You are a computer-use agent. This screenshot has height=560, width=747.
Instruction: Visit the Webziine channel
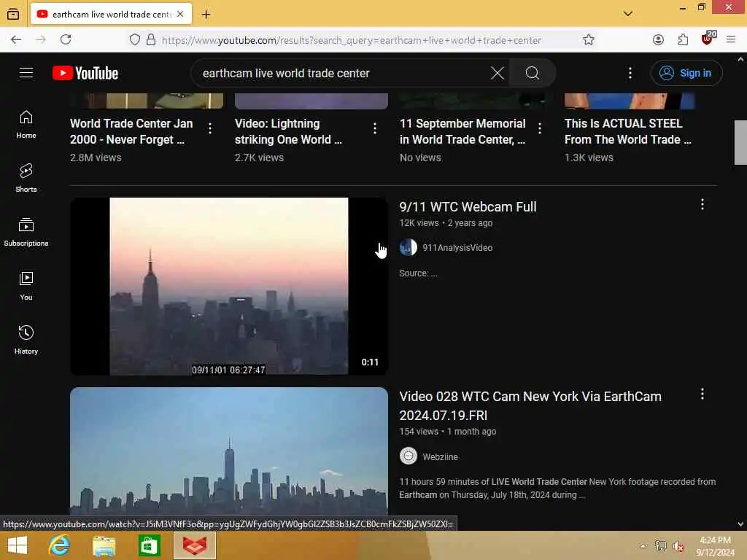coord(440,456)
